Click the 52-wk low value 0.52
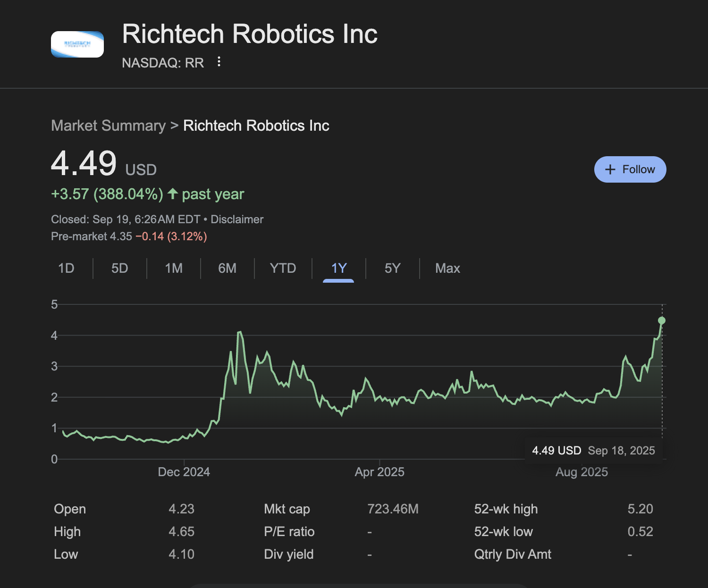Image resolution: width=708 pixels, height=588 pixels. pyautogui.click(x=641, y=532)
